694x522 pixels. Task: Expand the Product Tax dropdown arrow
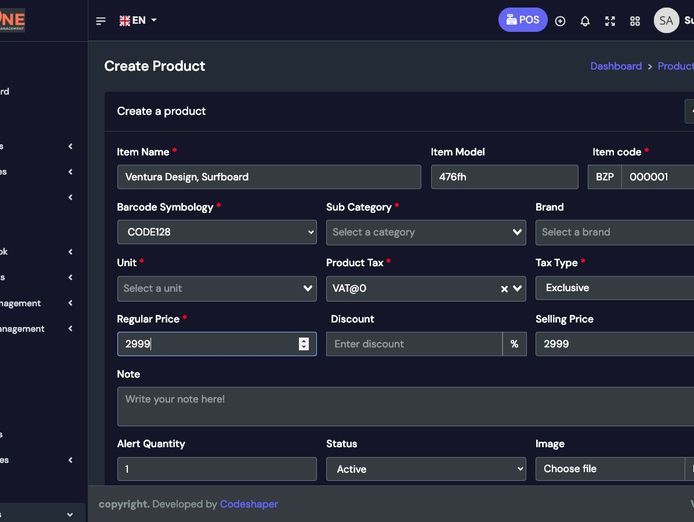click(x=517, y=289)
